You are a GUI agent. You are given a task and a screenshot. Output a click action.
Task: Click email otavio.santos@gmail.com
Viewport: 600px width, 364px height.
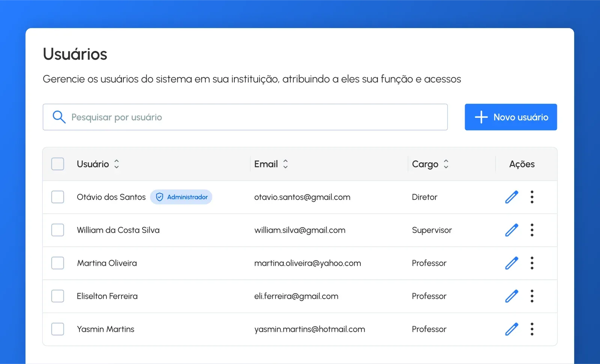302,197
